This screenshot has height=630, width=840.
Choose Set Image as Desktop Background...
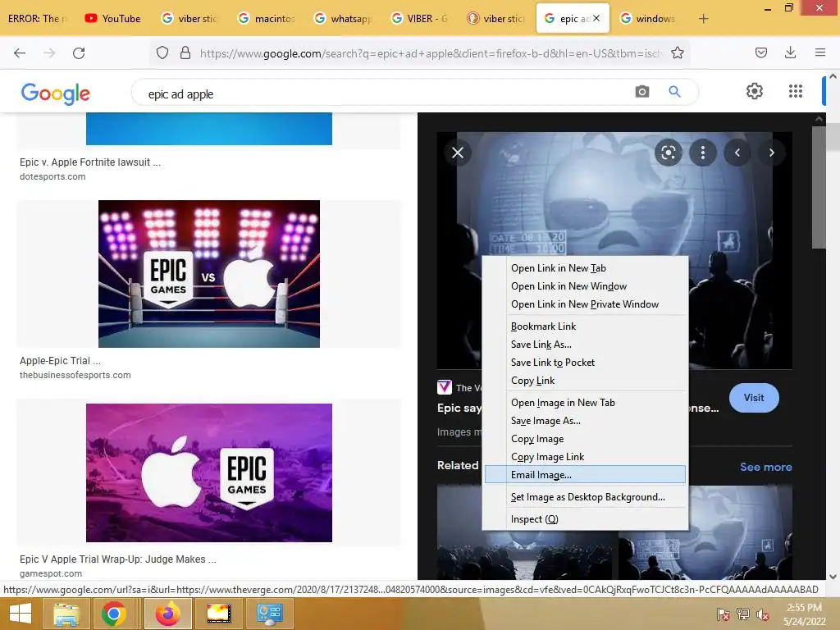[585, 497]
